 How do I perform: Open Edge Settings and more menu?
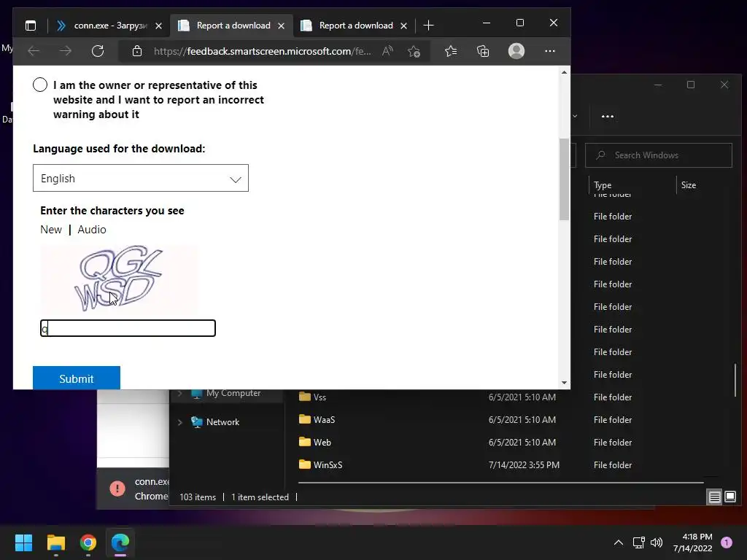point(550,51)
